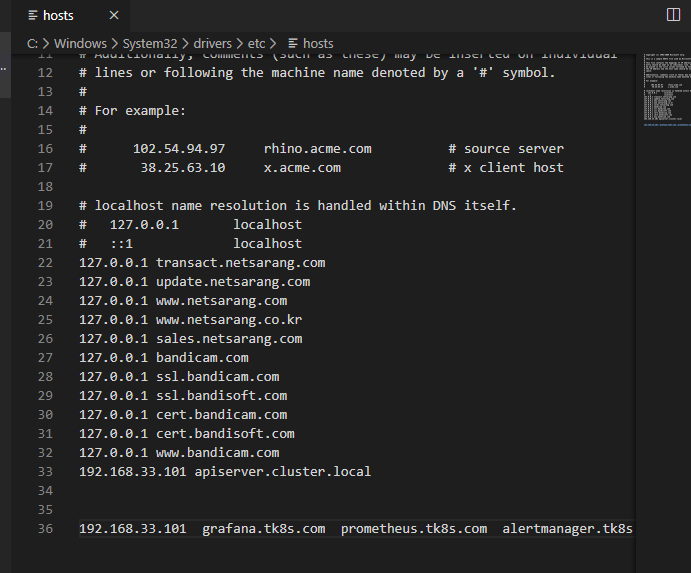Open the Windows breadcrumb segment
This screenshot has height=573, width=691.
tap(80, 43)
